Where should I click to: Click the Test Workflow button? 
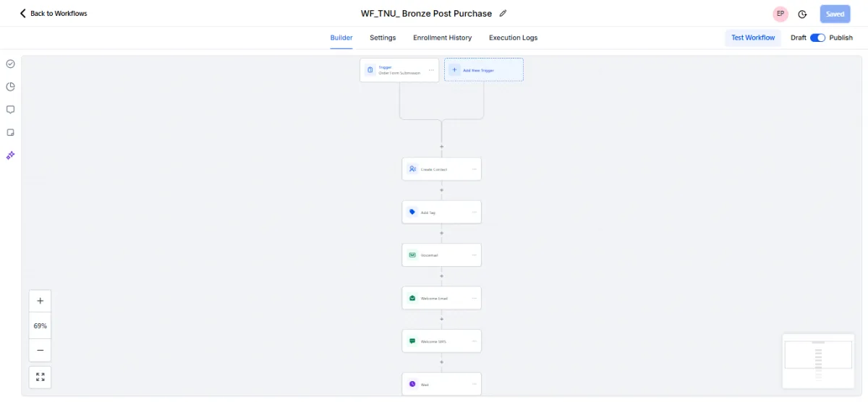(x=752, y=38)
